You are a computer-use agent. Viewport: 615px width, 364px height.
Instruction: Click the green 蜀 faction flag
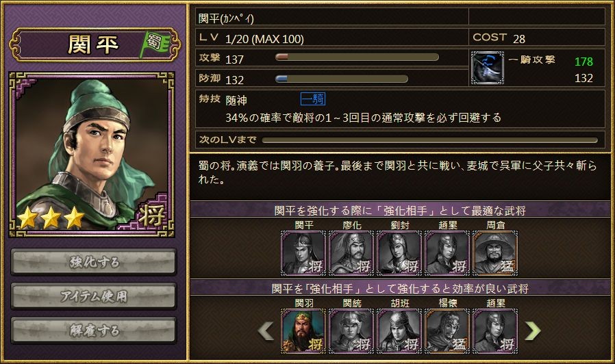[x=155, y=44]
